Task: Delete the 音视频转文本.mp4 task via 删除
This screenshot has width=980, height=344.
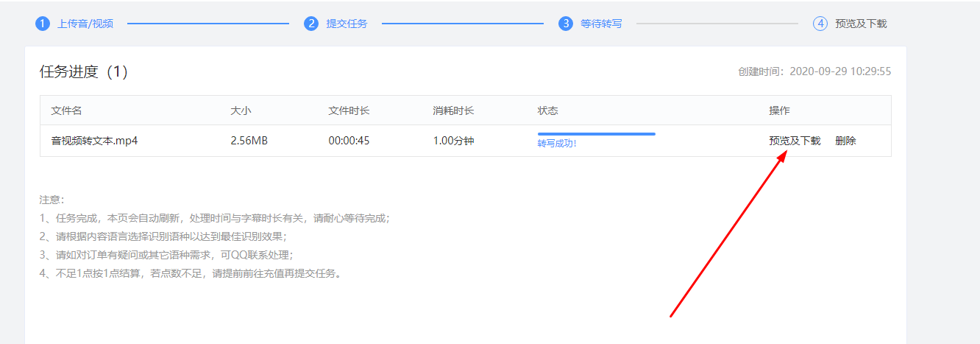Action: (845, 141)
